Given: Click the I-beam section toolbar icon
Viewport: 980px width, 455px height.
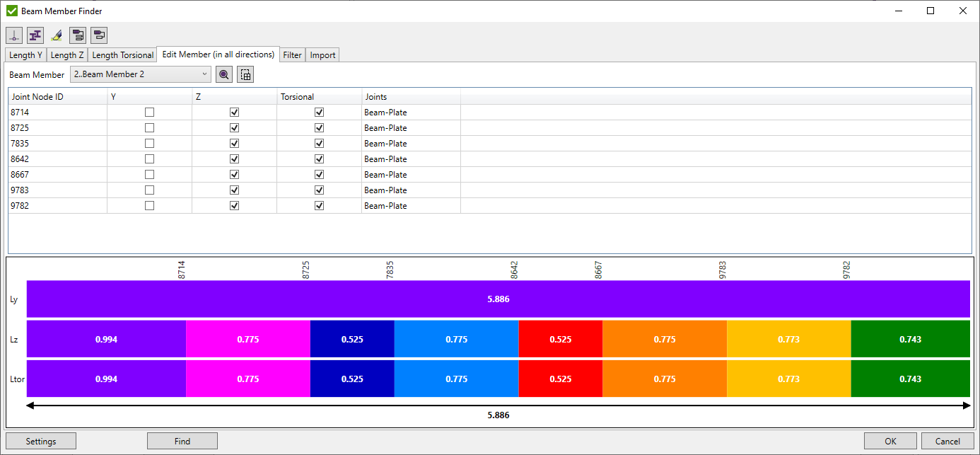Looking at the screenshot, I should pos(35,35).
